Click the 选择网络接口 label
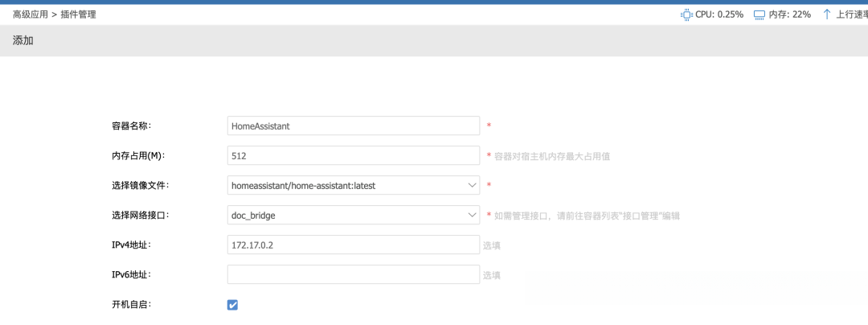The width and height of the screenshot is (868, 325). pos(140,216)
